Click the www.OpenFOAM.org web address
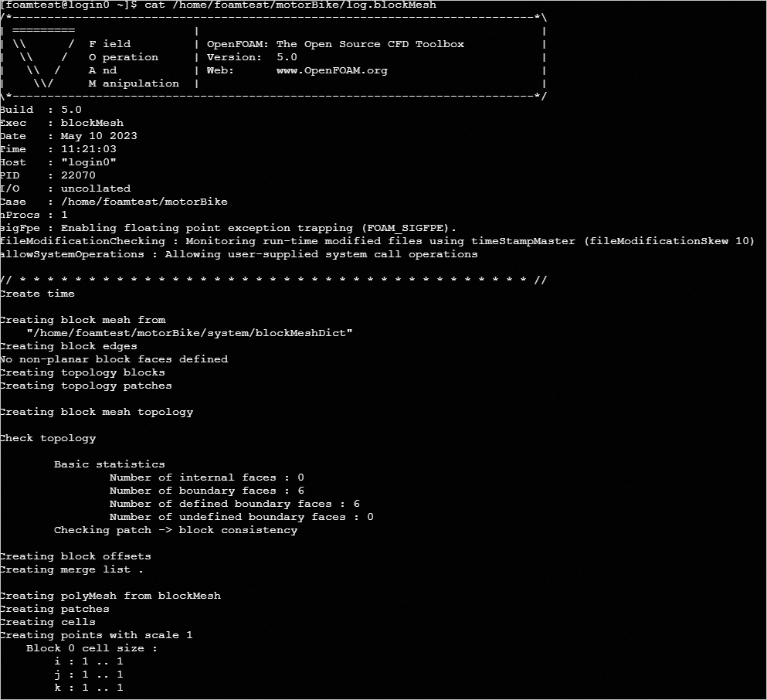Screen dimensions: 767x700 point(331,70)
